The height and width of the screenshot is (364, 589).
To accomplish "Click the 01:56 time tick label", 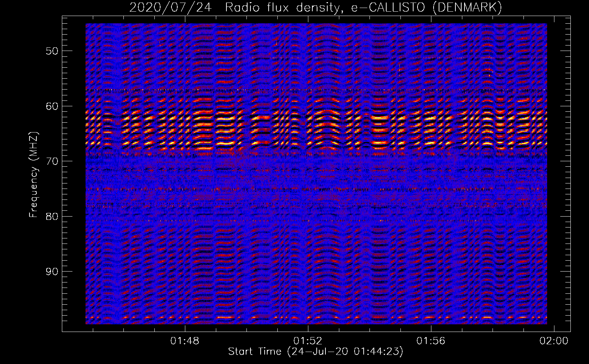I will click(x=431, y=341).
